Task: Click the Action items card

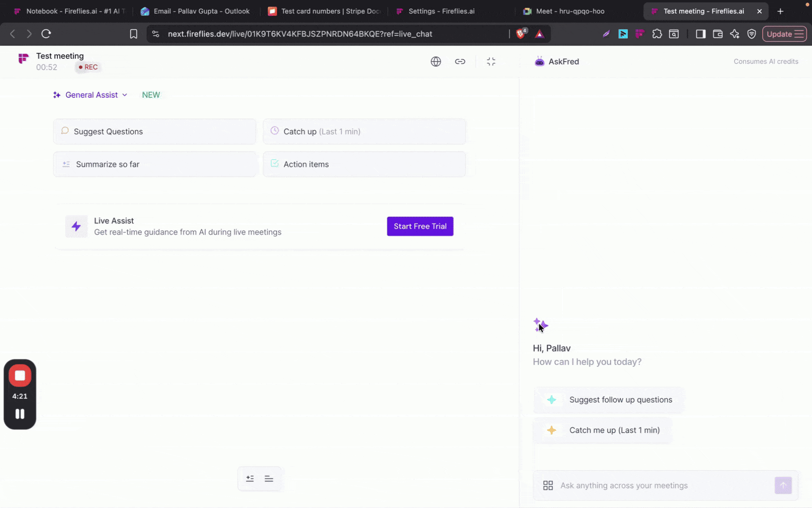Action: click(364, 164)
